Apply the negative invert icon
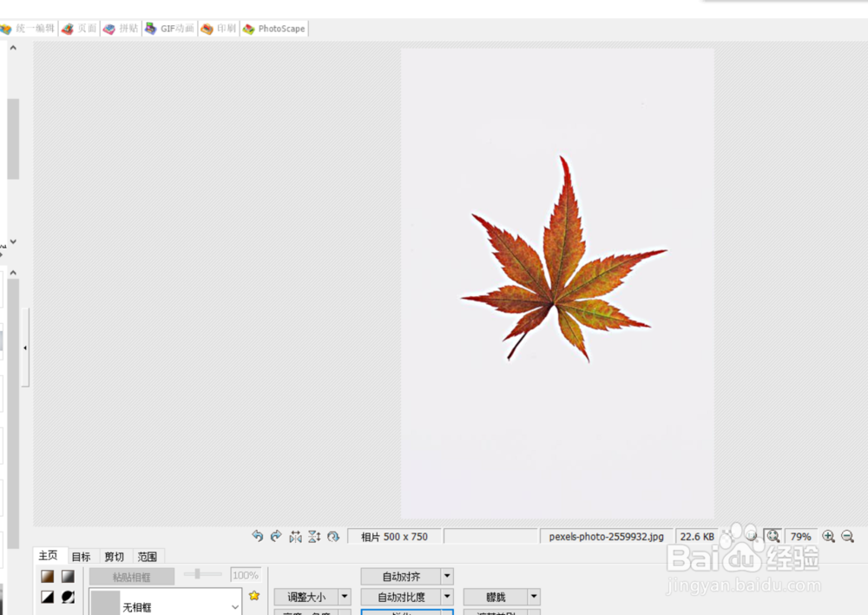The image size is (868, 615). click(68, 597)
